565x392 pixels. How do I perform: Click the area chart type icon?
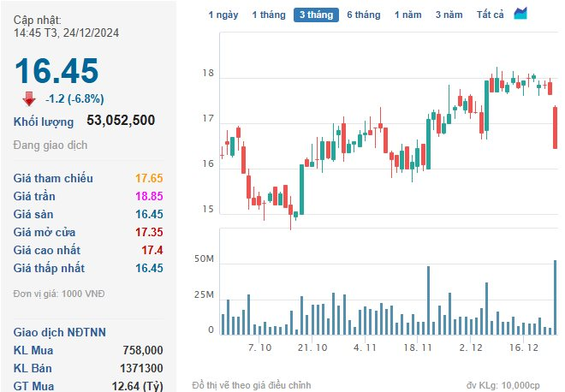tap(520, 14)
